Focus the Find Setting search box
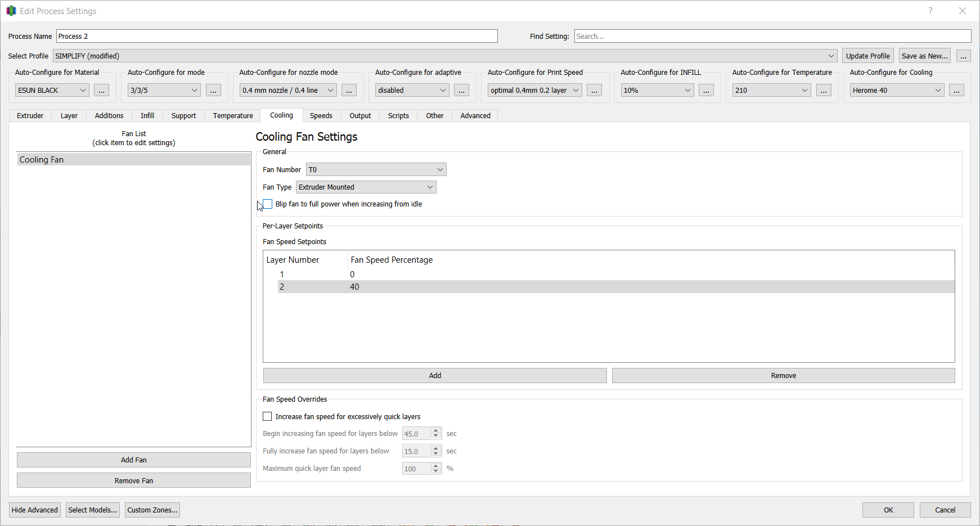 (773, 36)
